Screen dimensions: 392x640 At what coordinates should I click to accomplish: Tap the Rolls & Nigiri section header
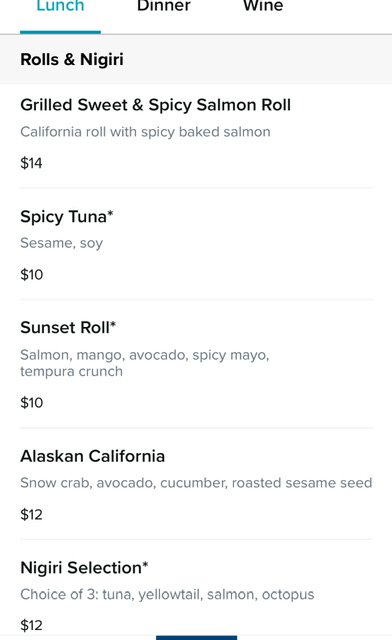72,60
